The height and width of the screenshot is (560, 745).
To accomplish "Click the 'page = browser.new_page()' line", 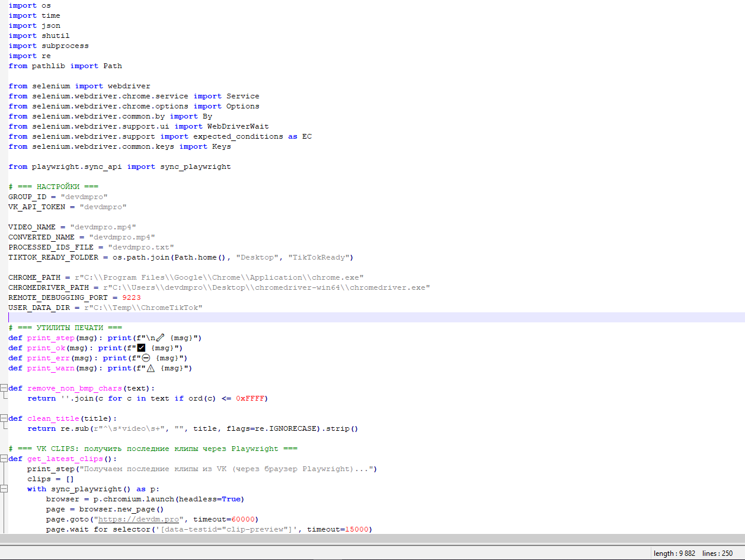I will point(105,509).
